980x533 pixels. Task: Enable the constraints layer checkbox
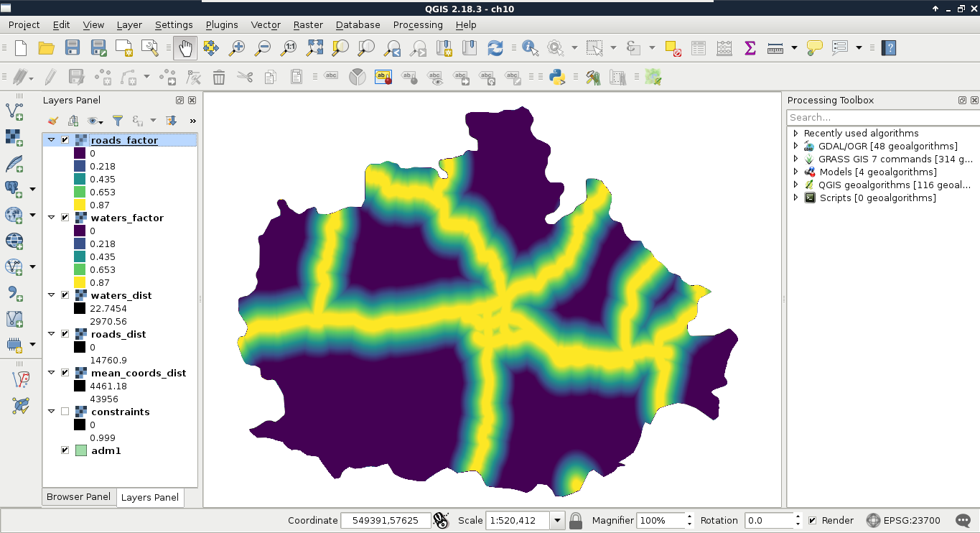click(x=65, y=412)
